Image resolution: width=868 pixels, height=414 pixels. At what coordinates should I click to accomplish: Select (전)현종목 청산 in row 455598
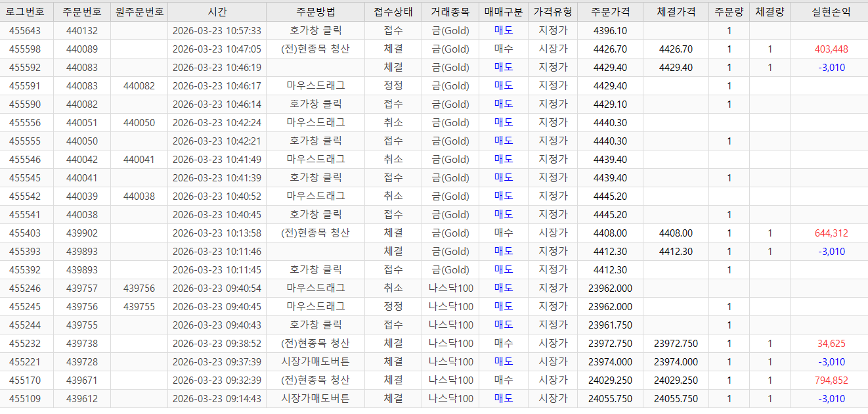pyautogui.click(x=315, y=49)
